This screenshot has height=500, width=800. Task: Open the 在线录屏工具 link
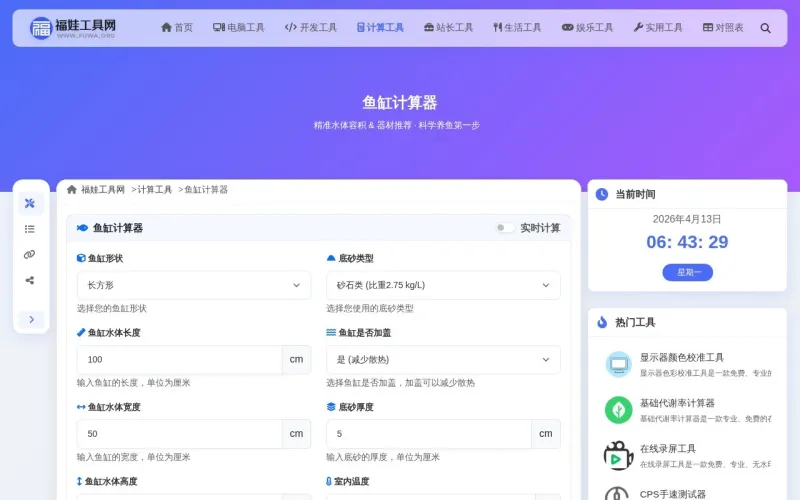[668, 448]
